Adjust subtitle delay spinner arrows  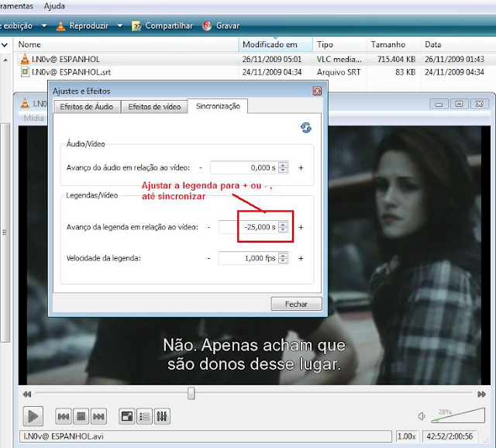pos(283,227)
